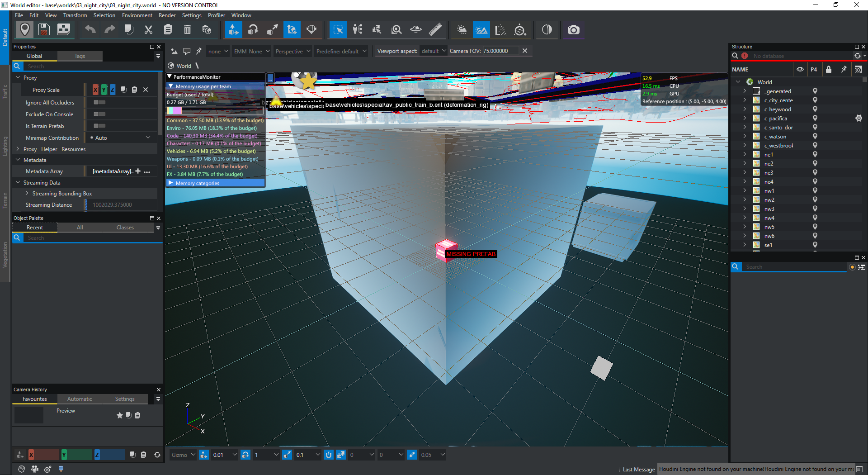Activate the selection cursor tool
Viewport: 868px width, 475px height.
coord(338,30)
